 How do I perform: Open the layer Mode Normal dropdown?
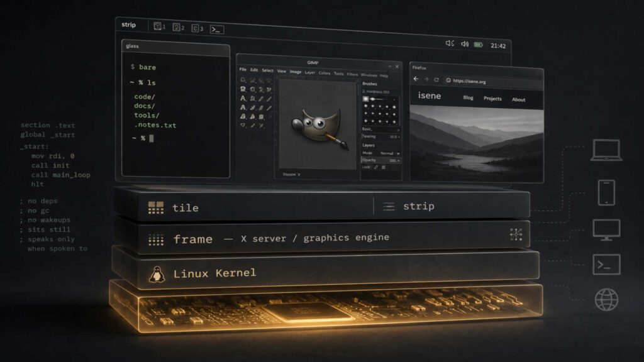pos(389,153)
